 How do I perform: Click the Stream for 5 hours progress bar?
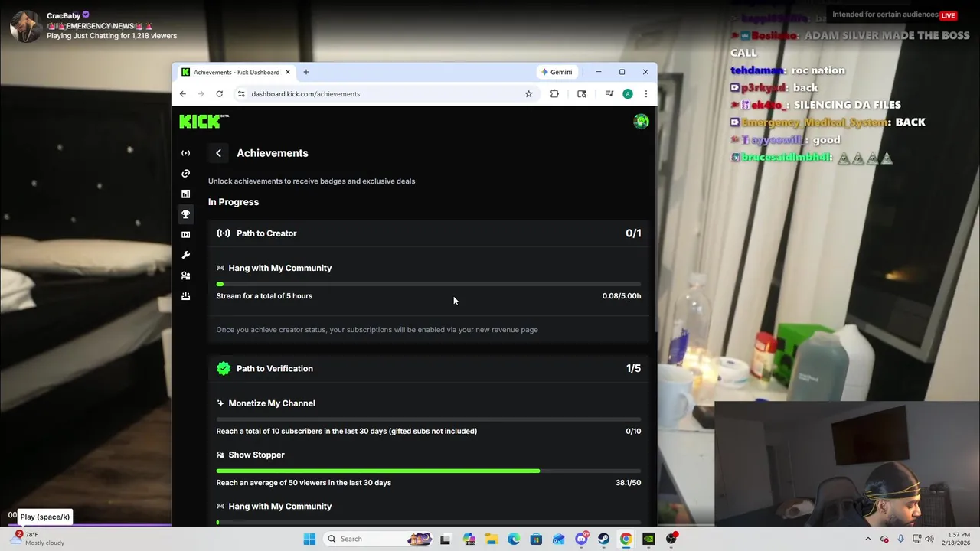point(429,284)
